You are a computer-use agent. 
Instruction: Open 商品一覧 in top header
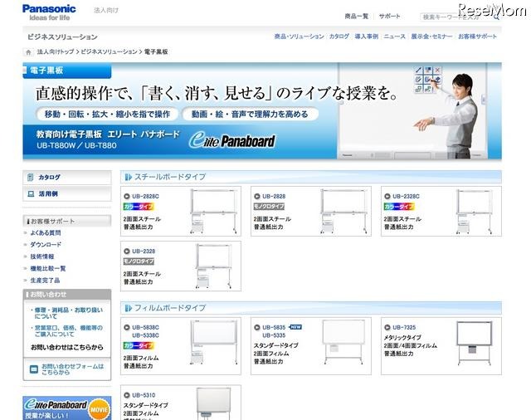[356, 16]
